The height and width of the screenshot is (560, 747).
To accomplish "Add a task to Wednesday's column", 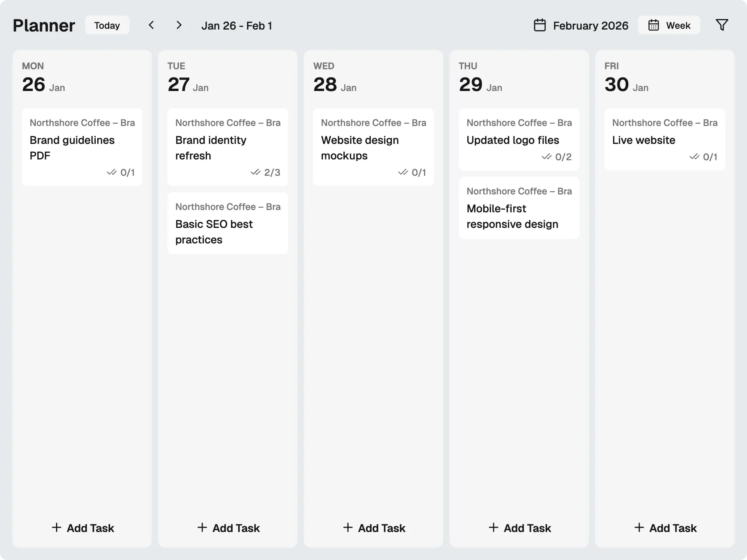I will coord(373,528).
